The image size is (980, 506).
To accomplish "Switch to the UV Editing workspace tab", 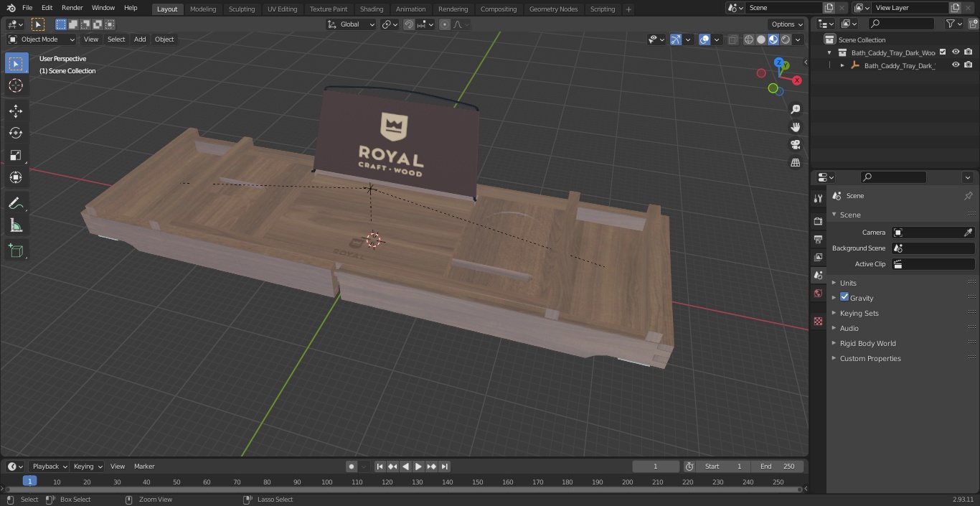I will [x=282, y=9].
